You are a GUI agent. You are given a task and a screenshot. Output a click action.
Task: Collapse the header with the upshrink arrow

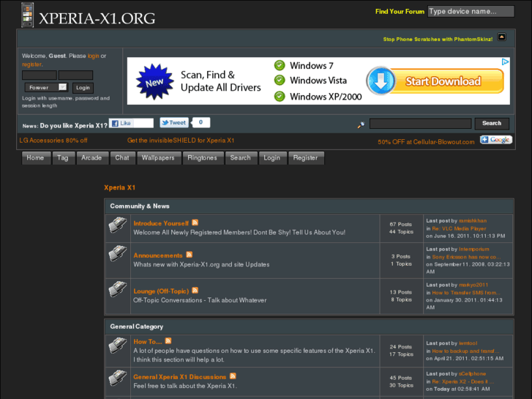pyautogui.click(x=501, y=37)
